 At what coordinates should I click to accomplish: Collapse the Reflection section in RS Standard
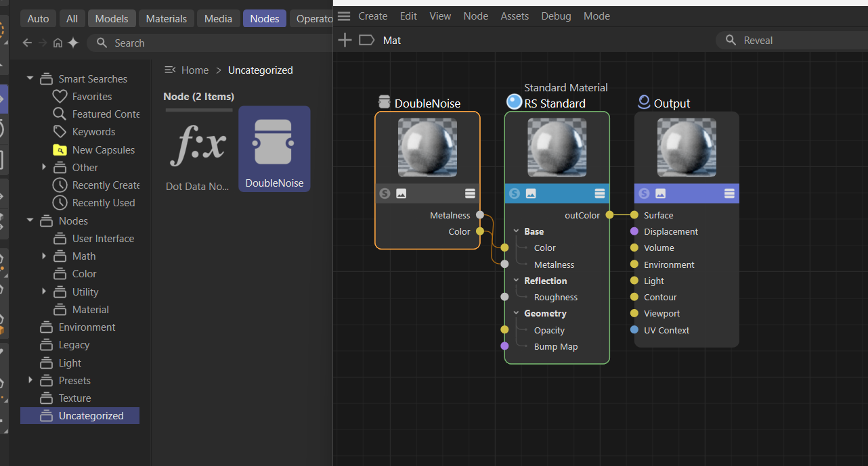click(516, 281)
